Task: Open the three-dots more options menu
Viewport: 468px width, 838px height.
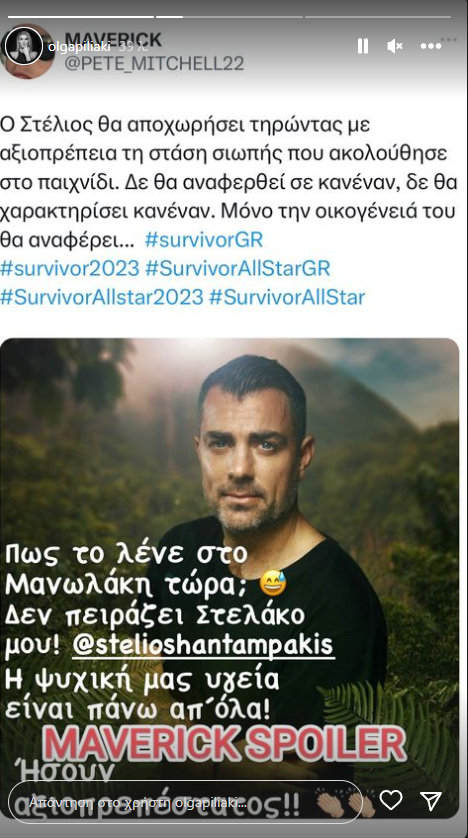Action: click(431, 46)
